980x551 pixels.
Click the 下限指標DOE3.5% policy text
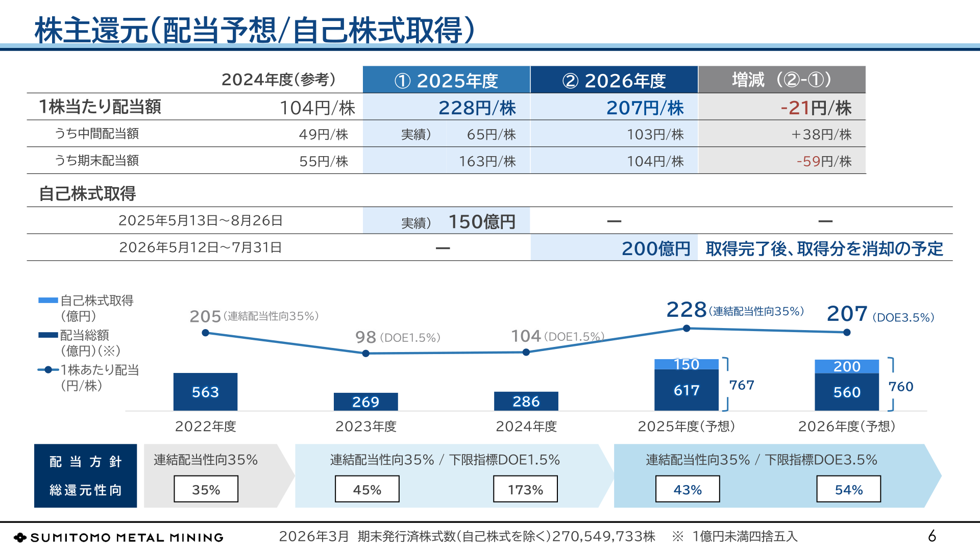coord(821,460)
